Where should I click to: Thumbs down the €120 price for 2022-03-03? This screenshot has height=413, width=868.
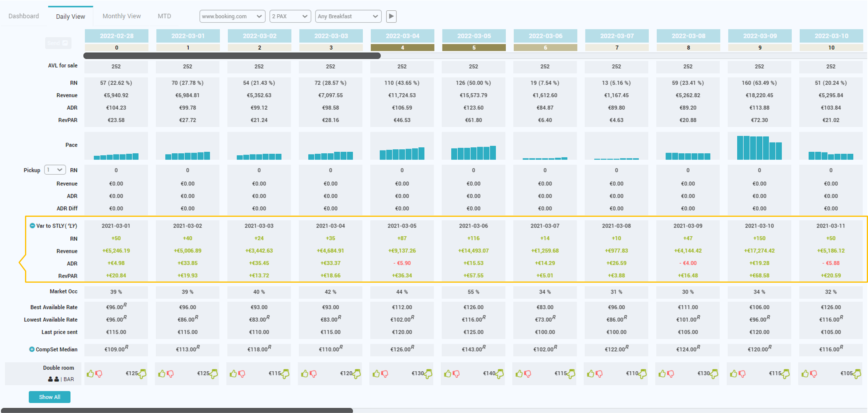(x=313, y=374)
